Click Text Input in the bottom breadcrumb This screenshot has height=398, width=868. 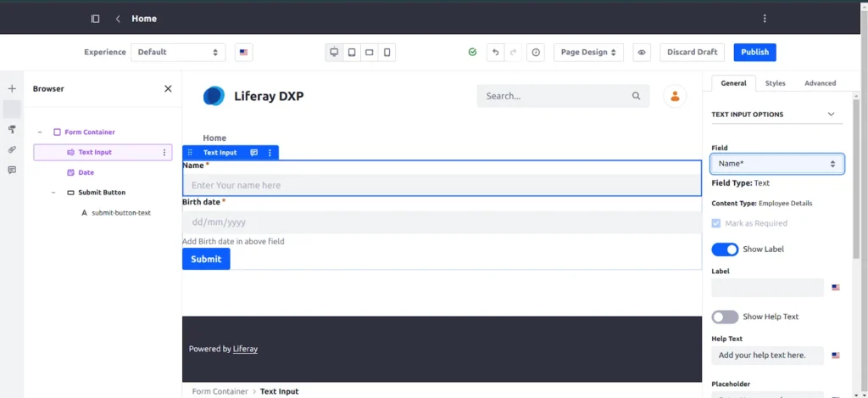tap(279, 391)
